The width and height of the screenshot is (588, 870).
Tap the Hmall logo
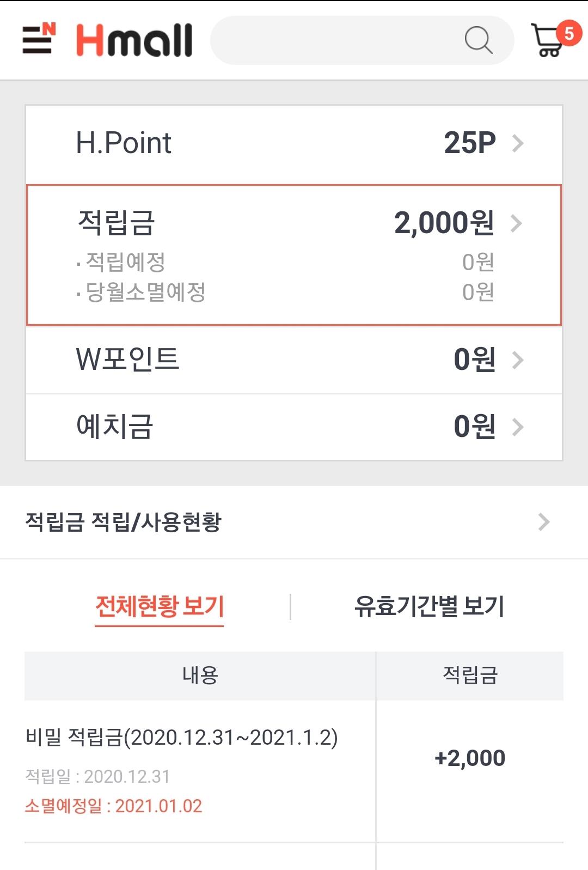click(134, 40)
